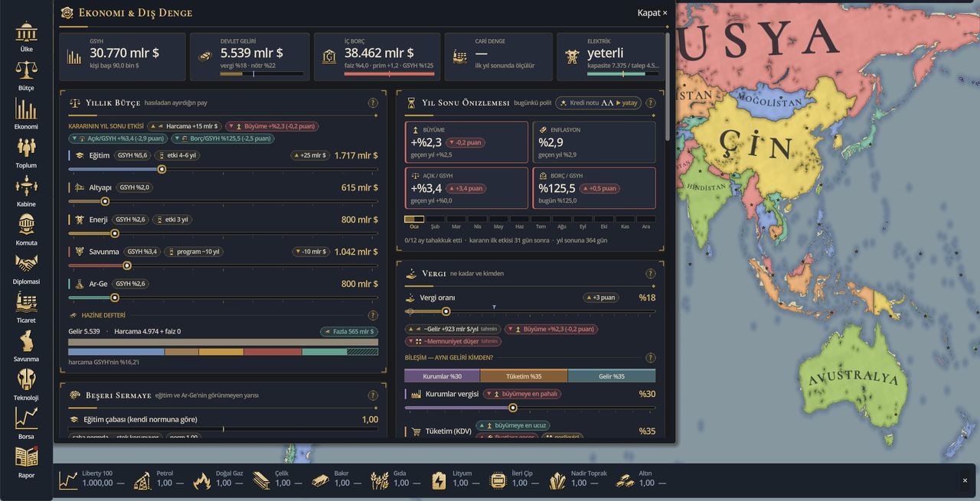The height and width of the screenshot is (501, 980).
Task: Open the Teknoloji section
Action: pyautogui.click(x=26, y=385)
